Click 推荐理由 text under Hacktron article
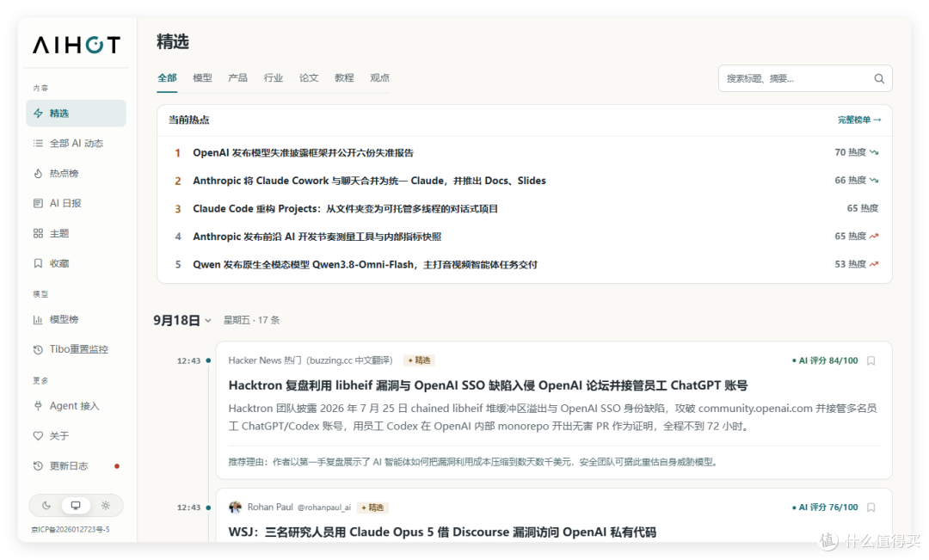The image size is (929, 560). [474, 462]
